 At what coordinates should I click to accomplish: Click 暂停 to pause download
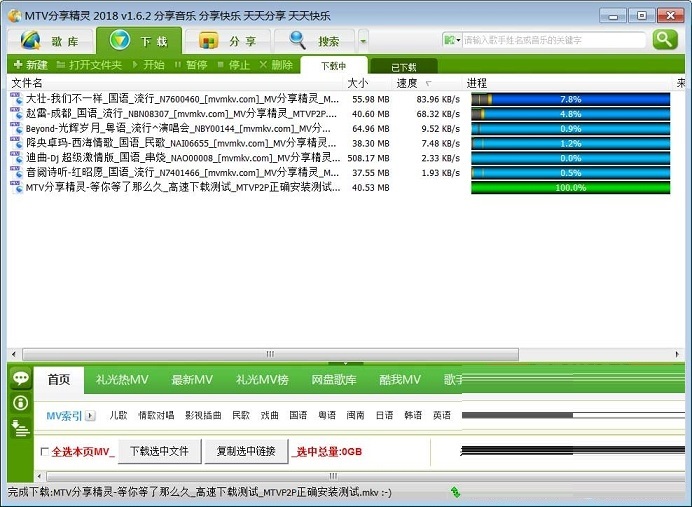(191, 65)
